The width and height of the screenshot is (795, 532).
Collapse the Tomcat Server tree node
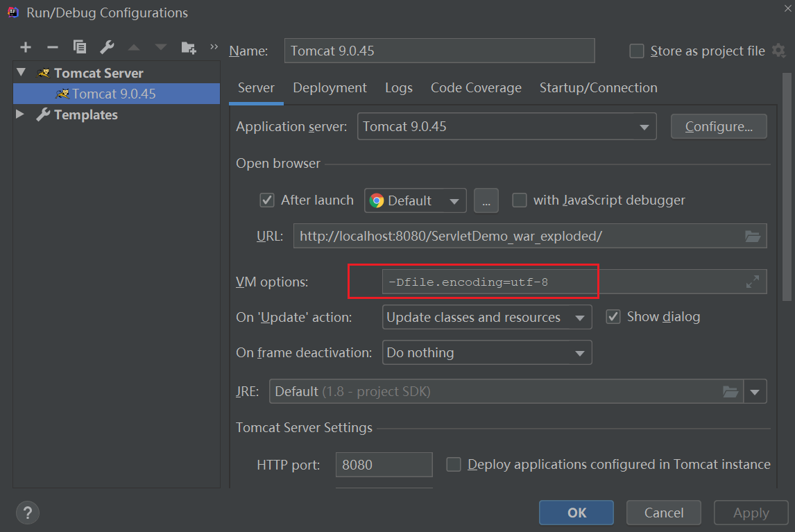tap(21, 73)
